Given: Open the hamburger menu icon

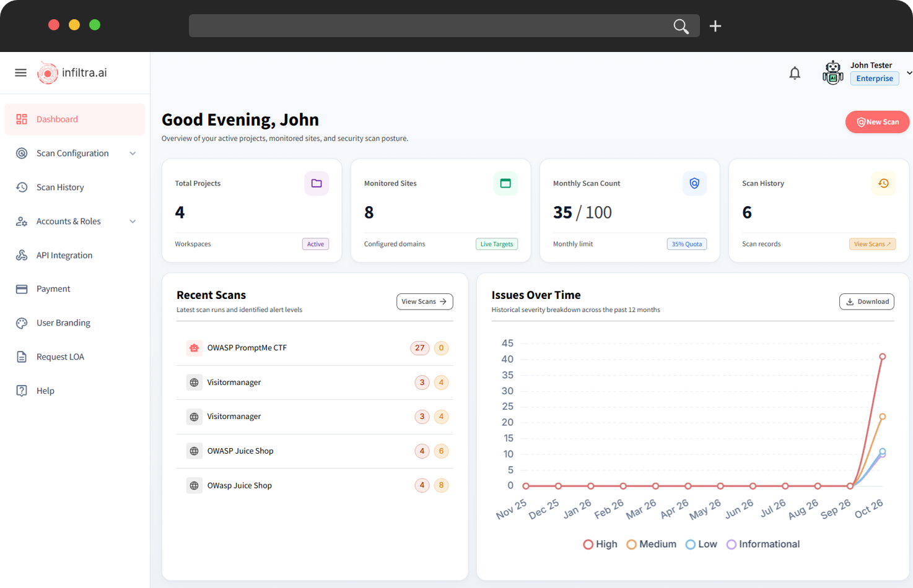Looking at the screenshot, I should click(20, 72).
